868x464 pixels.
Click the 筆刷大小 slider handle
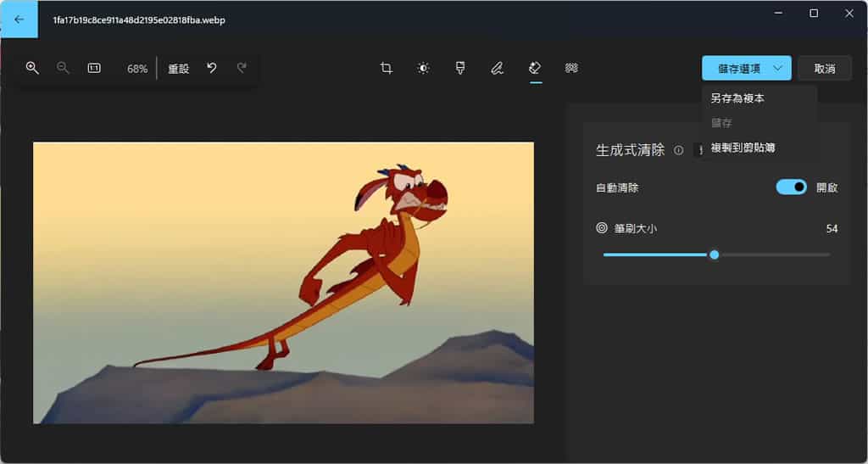(x=714, y=254)
